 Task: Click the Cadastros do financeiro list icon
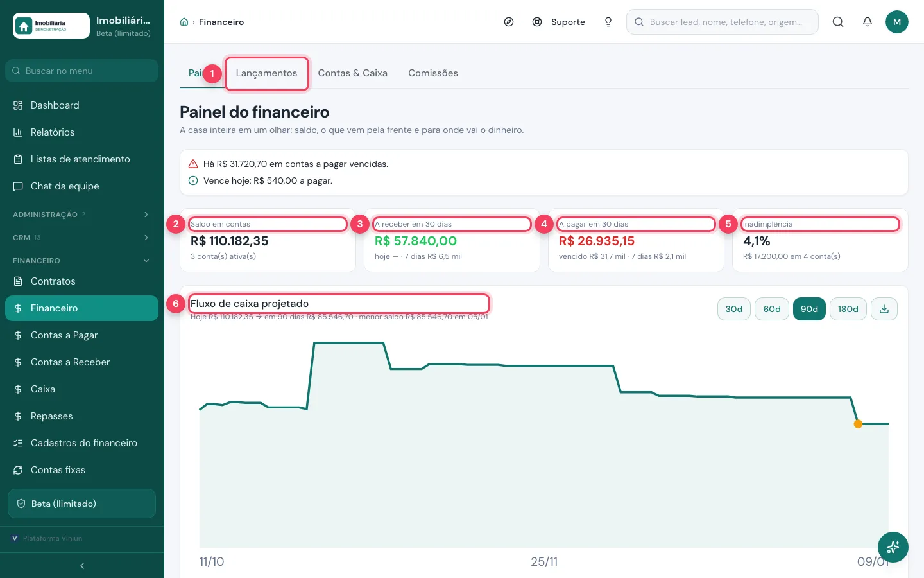[x=18, y=443]
